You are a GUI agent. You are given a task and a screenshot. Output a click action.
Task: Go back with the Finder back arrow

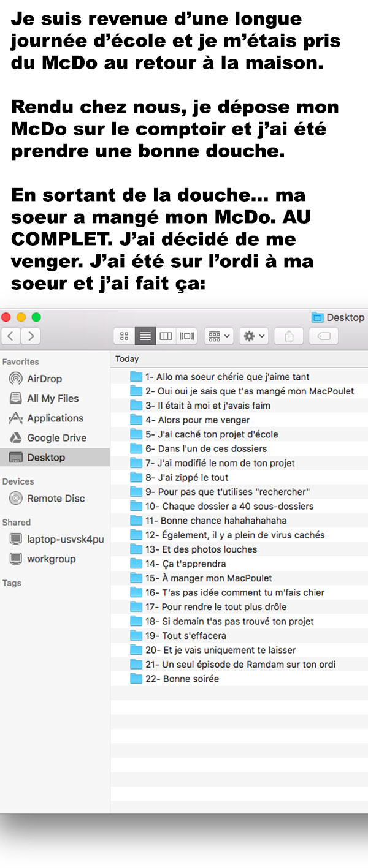pyautogui.click(x=10, y=336)
